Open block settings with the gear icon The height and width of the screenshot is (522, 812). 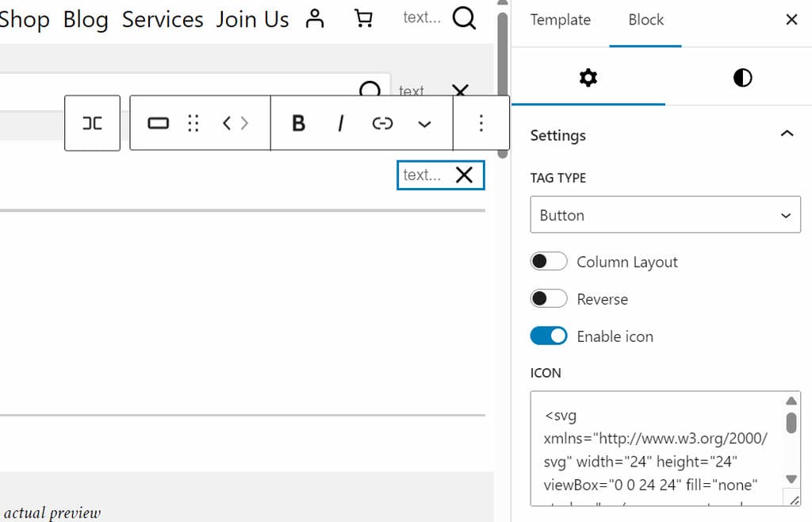[x=588, y=78]
